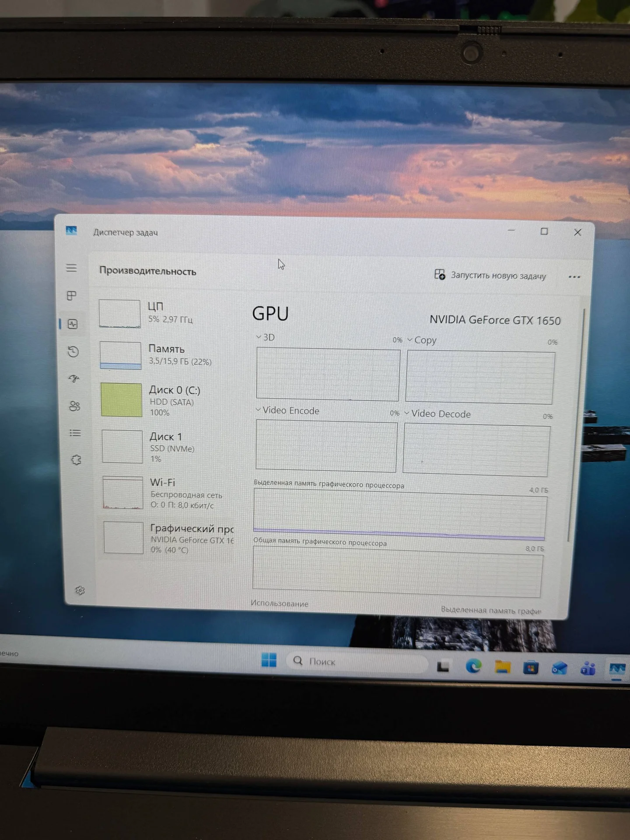
Task: Click the "5% 2,97 ГГц" CPU text
Action: [171, 319]
